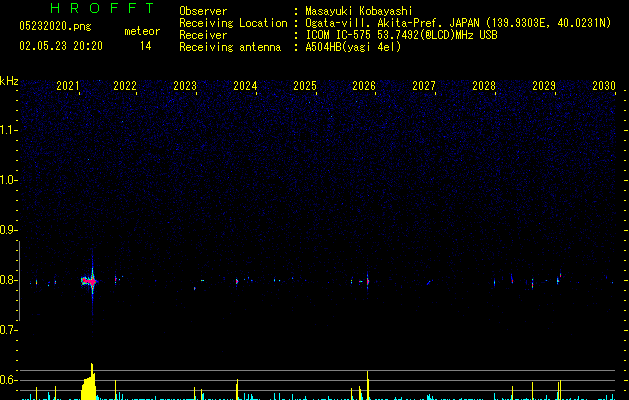Click the 2024 time axis marker
The width and height of the screenshot is (629, 400).
click(x=245, y=86)
